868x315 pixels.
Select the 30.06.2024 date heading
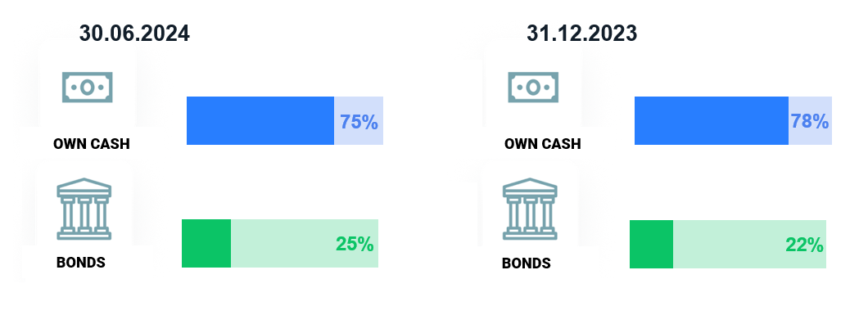pyautogui.click(x=134, y=34)
